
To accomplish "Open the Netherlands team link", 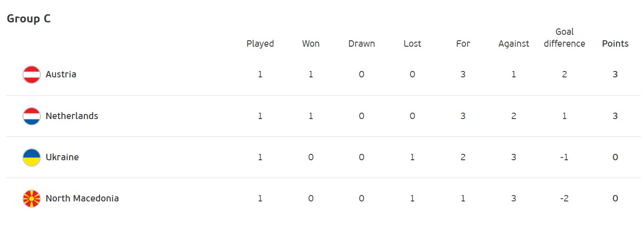I will (72, 116).
